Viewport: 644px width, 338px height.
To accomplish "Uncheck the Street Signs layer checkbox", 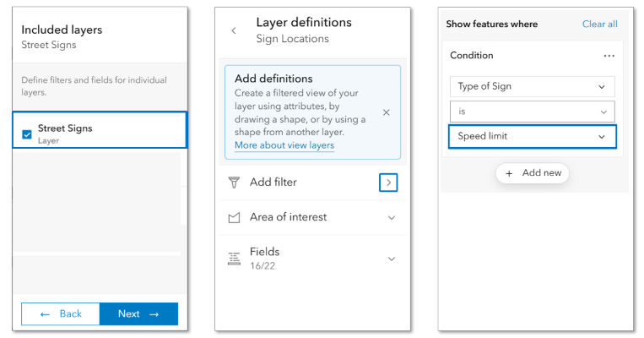I will [x=27, y=134].
